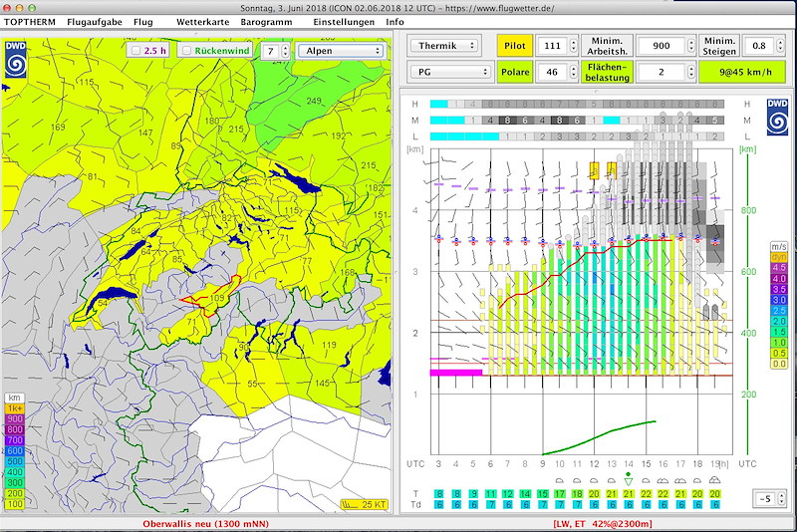Image resolution: width=797 pixels, height=532 pixels.
Task: Click the cloud cover icon at 11 UTC
Action: pyautogui.click(x=577, y=480)
